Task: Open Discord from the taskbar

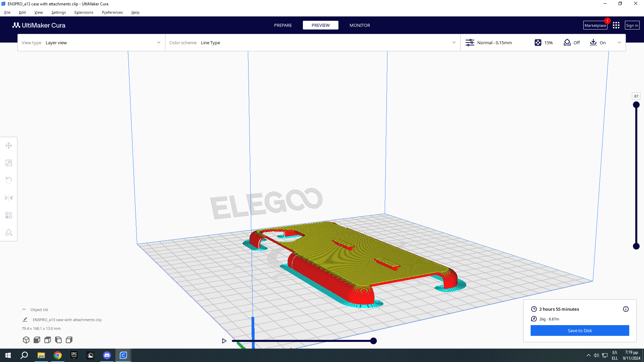Action: coord(107,355)
